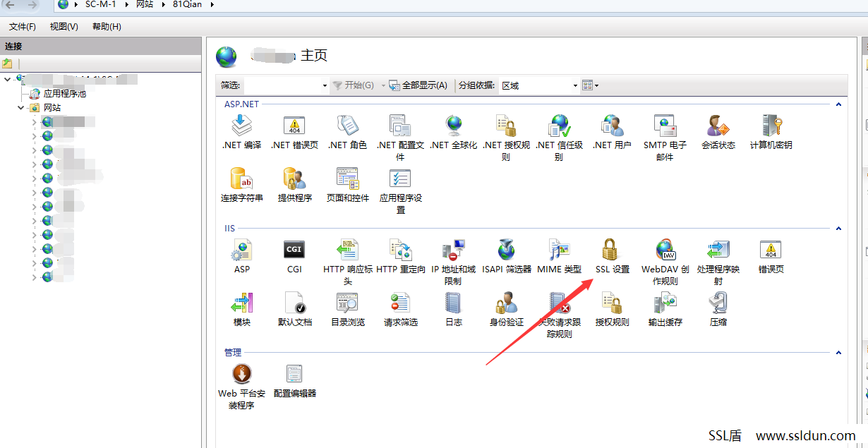Open the view mode dropdown beside 区域
Viewport: 868px width, 448px height.
tap(591, 85)
